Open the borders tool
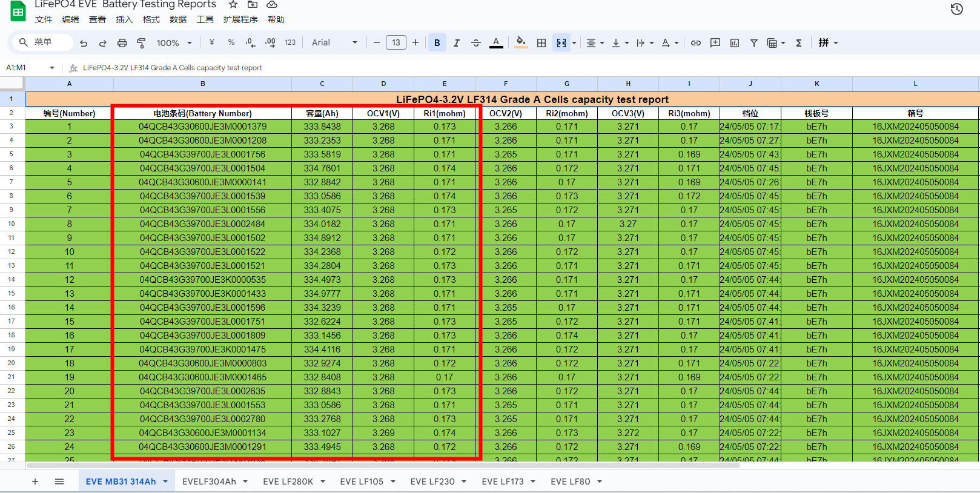 (541, 43)
